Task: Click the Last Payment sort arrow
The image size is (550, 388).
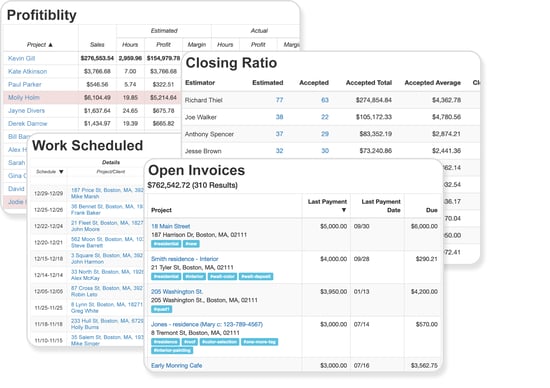Action: pos(344,210)
